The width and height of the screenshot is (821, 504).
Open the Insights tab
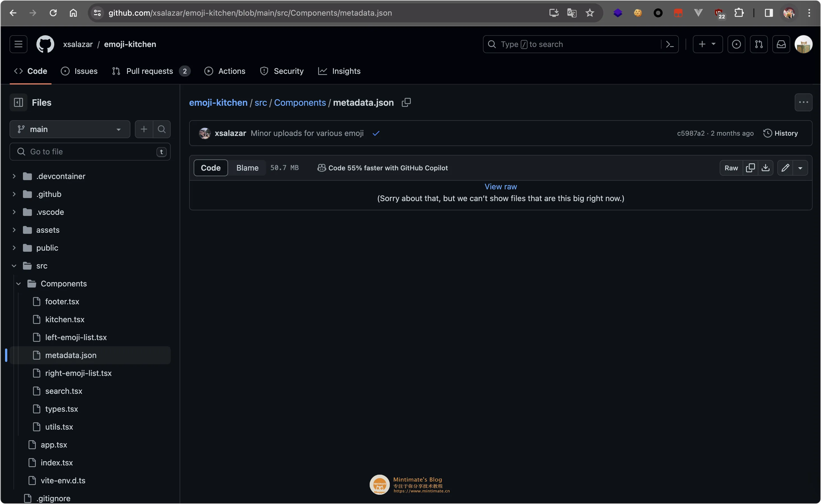(339, 71)
